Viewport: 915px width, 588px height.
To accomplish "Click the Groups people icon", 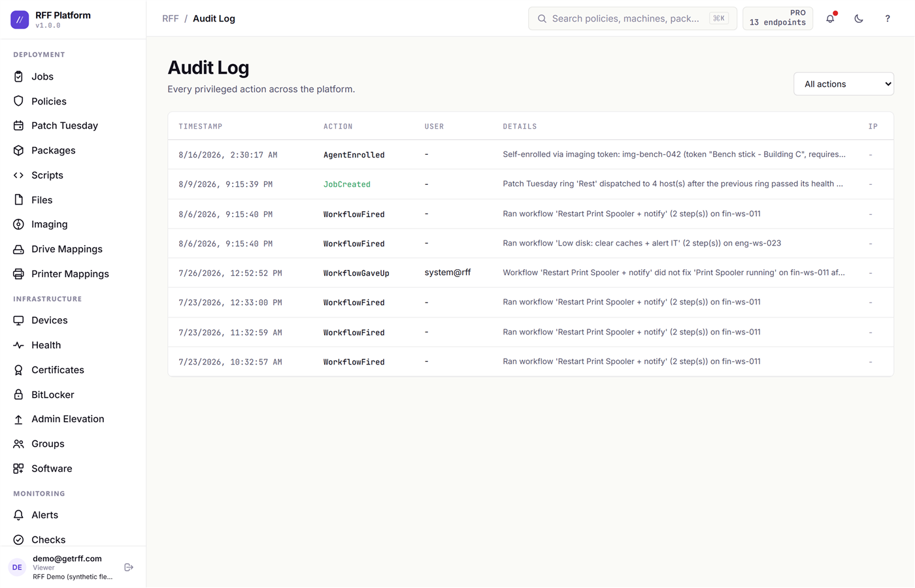I will click(18, 444).
